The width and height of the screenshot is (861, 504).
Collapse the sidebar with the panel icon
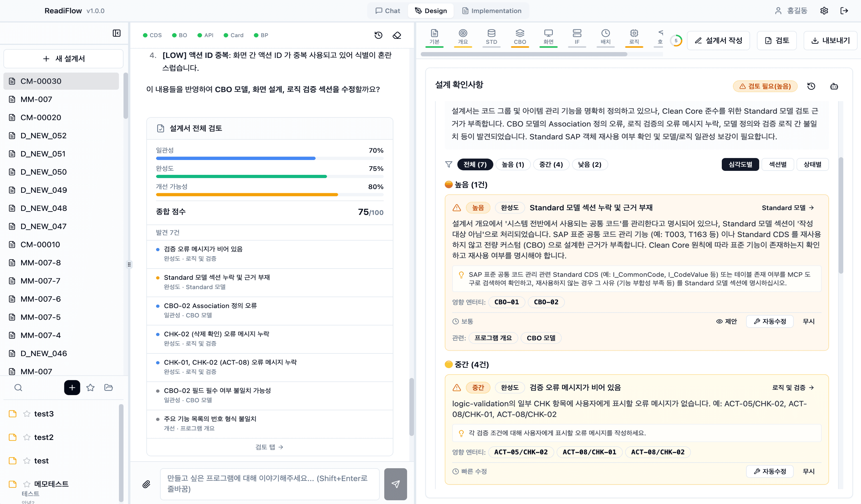[x=117, y=33]
